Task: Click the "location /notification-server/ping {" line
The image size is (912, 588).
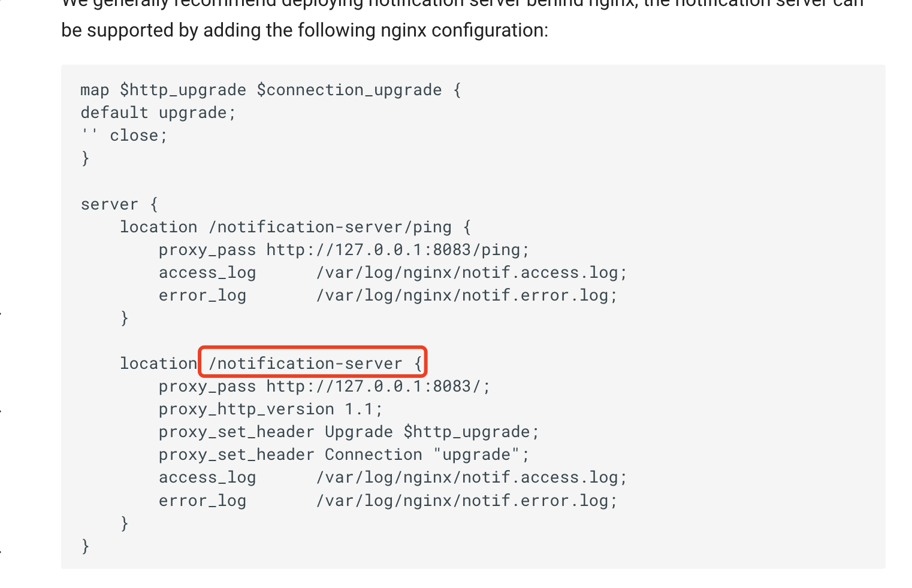Action: [295, 227]
